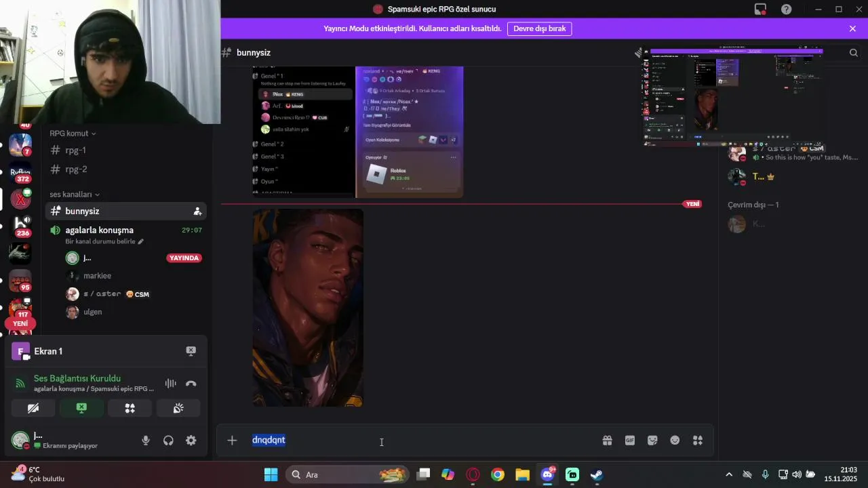Open the server with 372 notification badge
Viewport: 868px width, 488px height.
[20, 173]
